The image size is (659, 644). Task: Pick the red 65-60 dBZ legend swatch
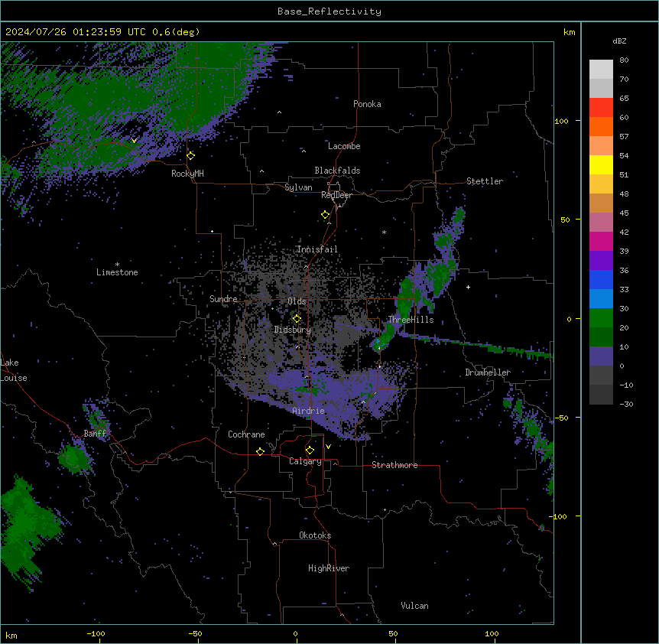tap(601, 108)
